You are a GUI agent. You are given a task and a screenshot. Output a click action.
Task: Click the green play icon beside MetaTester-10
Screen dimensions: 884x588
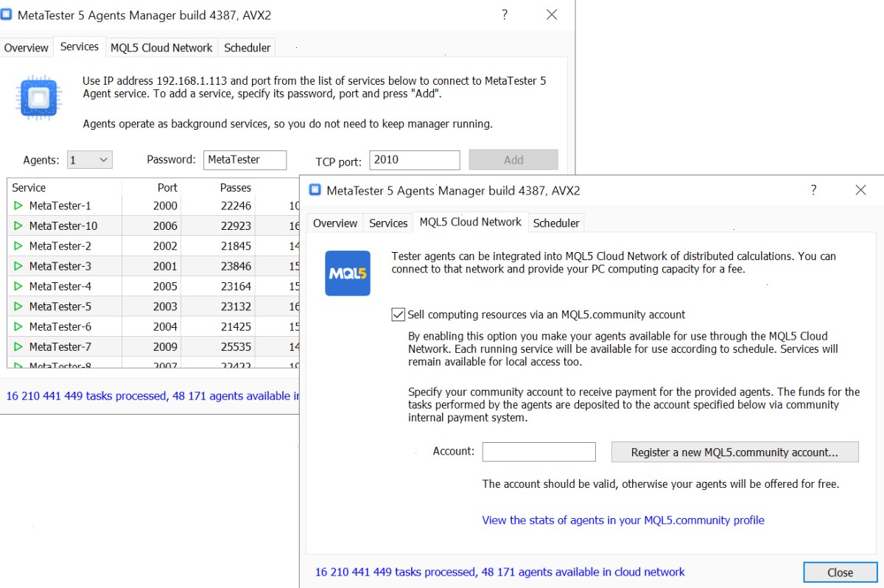(18, 225)
